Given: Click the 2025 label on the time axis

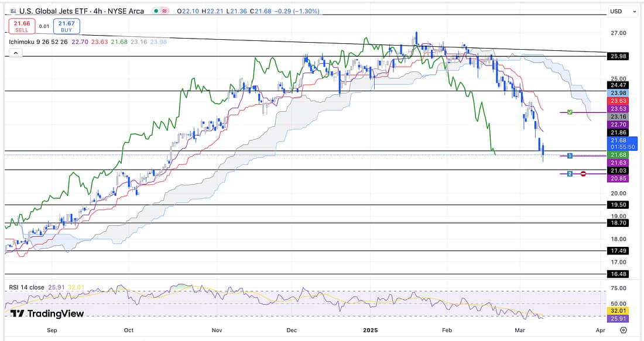Looking at the screenshot, I should [369, 330].
